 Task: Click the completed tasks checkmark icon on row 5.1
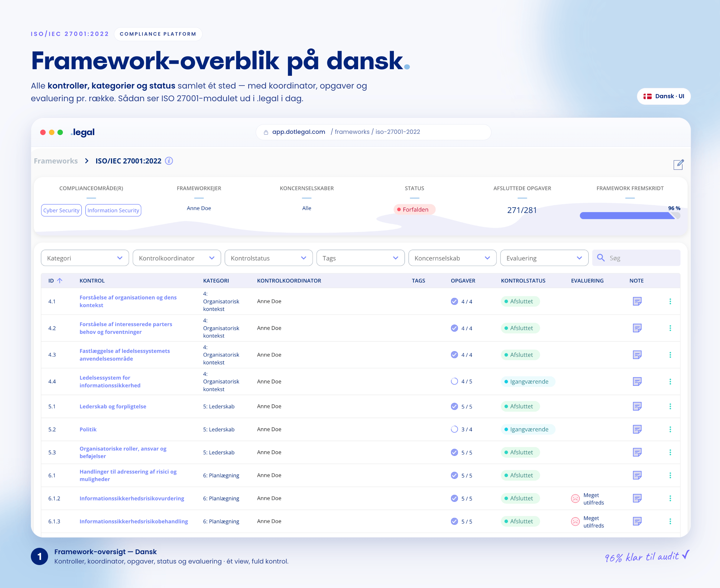coord(454,406)
